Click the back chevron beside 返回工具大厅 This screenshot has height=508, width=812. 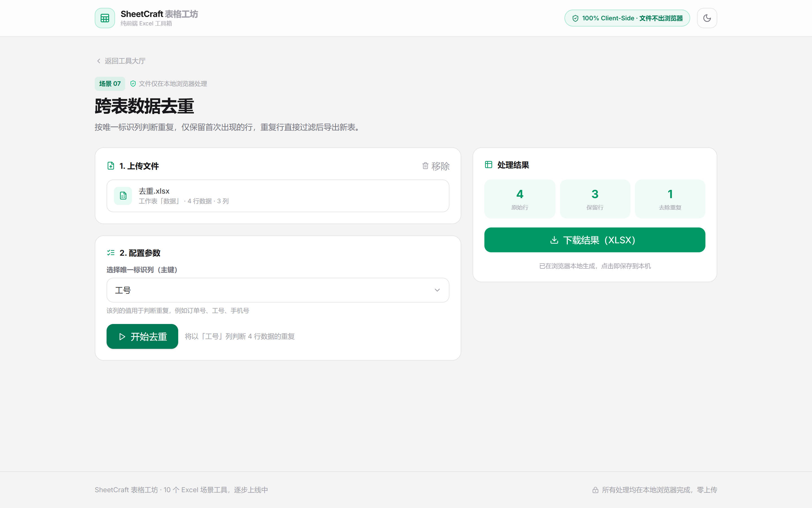[99, 61]
